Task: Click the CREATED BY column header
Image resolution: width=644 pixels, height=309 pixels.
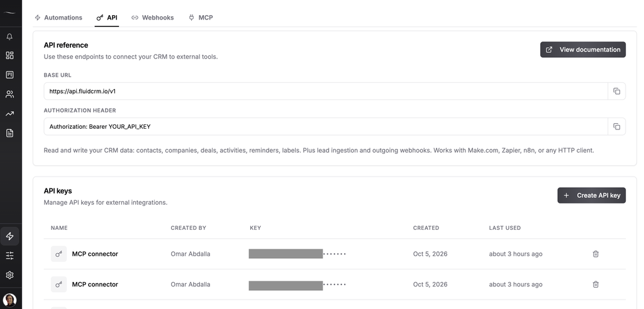Action: (x=189, y=228)
